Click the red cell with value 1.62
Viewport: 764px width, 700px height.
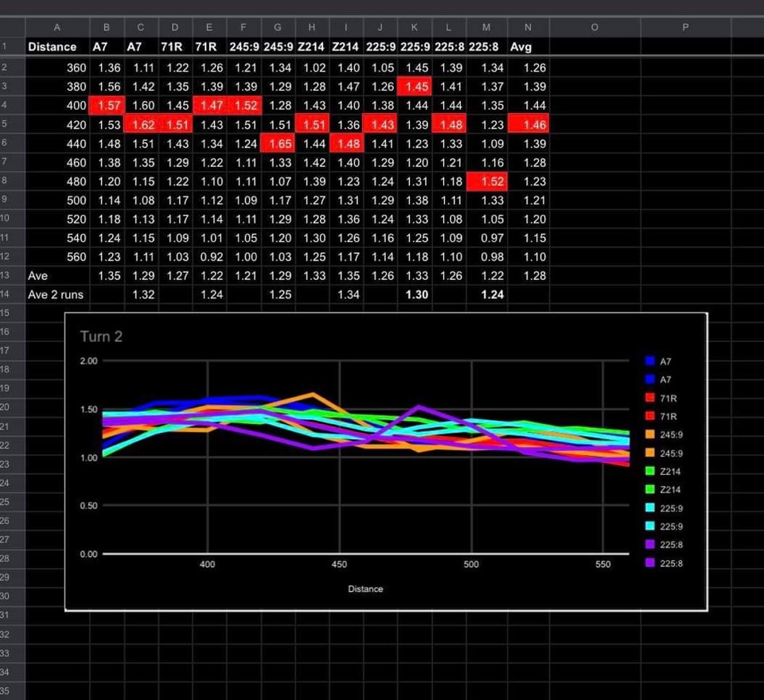141,124
